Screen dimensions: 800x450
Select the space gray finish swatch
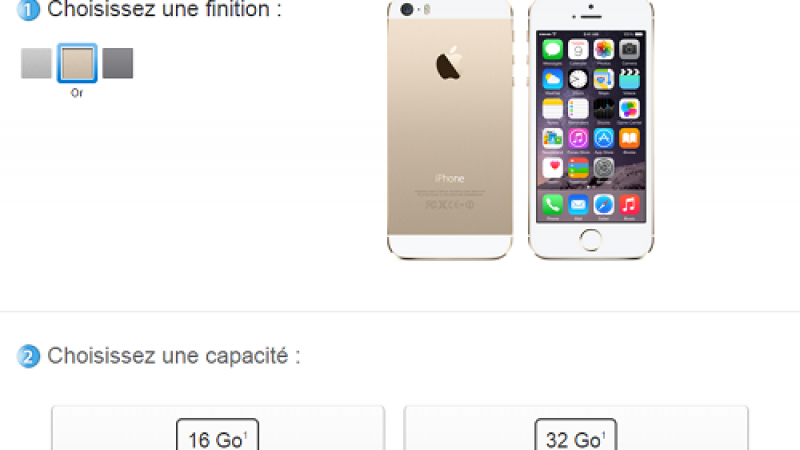[118, 63]
